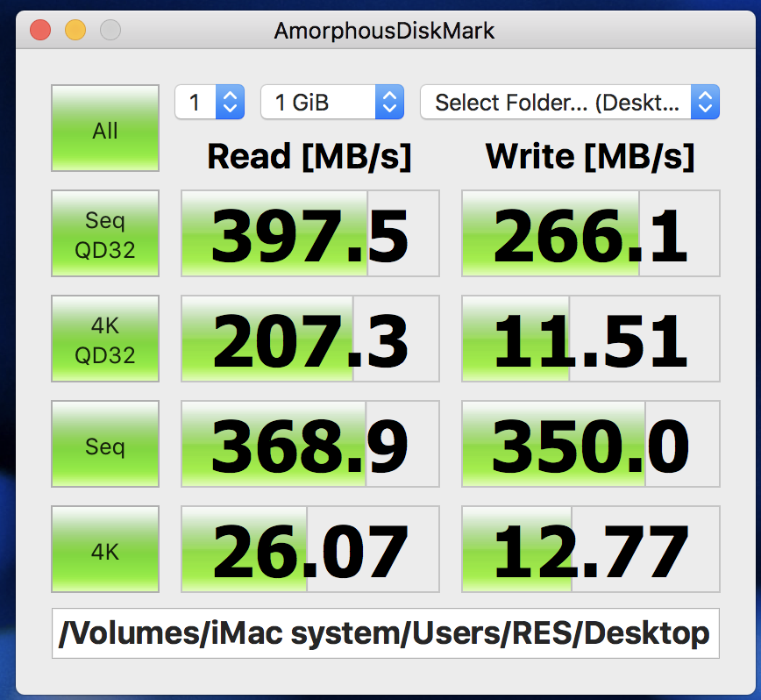Open the 1 GiB test size dropdown
This screenshot has height=700, width=761.
[332, 102]
